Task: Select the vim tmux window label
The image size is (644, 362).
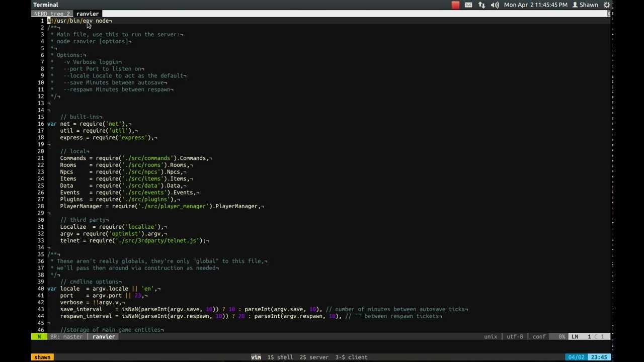Action: click(256, 357)
